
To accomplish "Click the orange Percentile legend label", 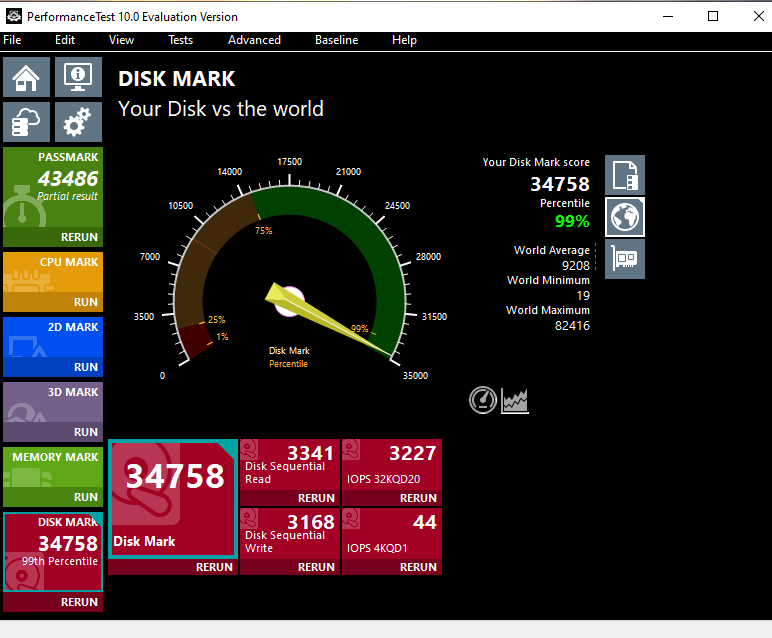I will point(289,364).
